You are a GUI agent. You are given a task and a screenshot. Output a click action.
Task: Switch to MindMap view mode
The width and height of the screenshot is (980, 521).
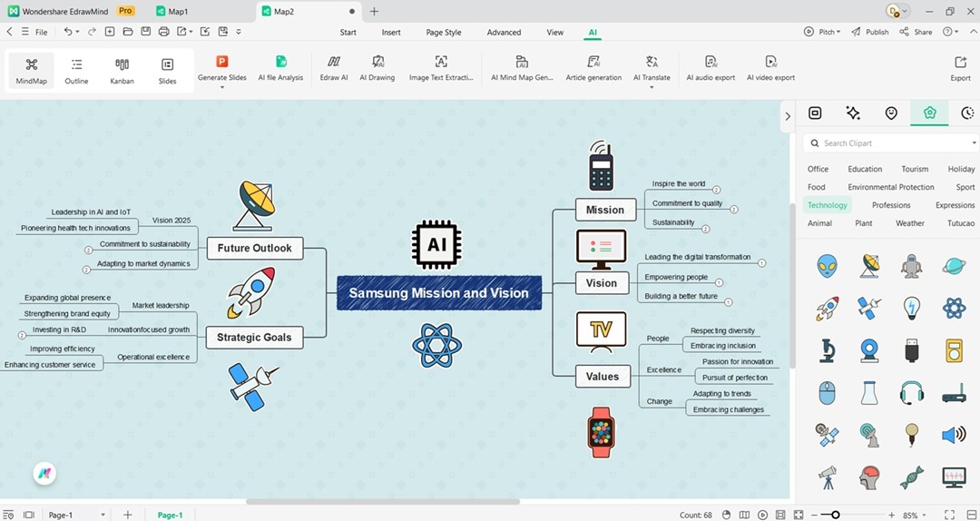click(31, 71)
